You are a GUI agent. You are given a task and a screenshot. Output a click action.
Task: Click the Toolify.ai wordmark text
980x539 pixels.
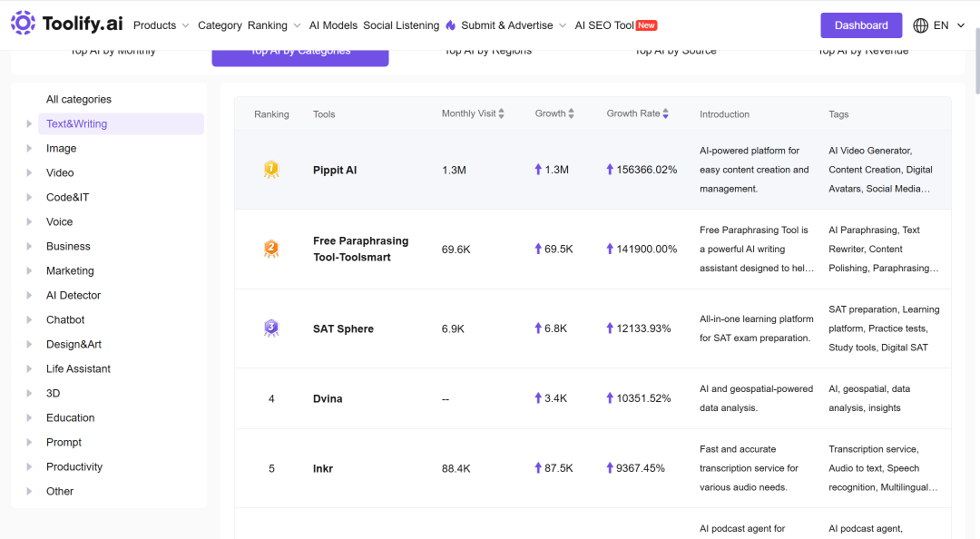[83, 24]
